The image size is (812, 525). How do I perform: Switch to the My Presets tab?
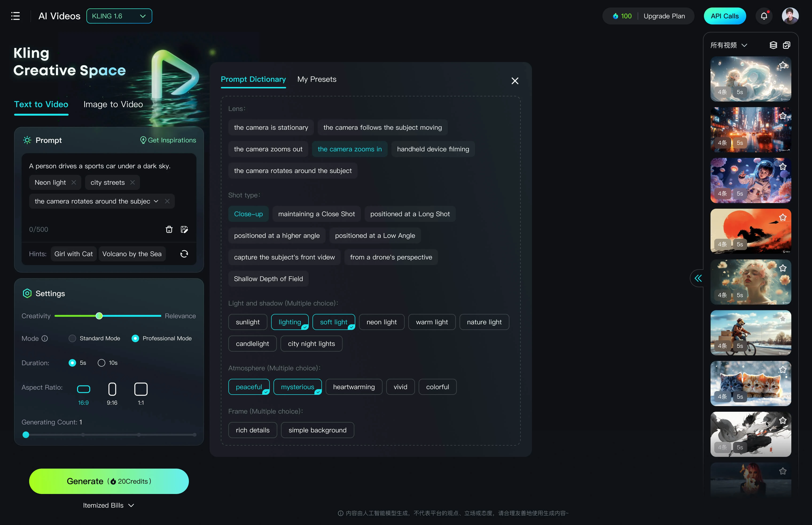pyautogui.click(x=316, y=79)
